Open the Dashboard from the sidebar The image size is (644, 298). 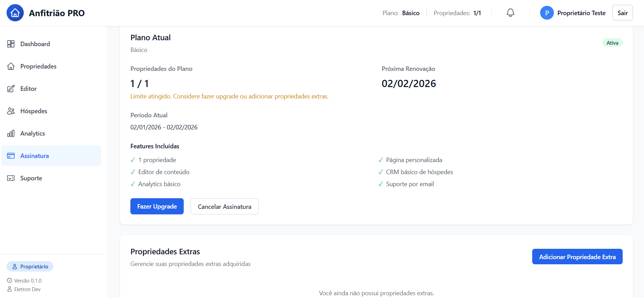(35, 44)
